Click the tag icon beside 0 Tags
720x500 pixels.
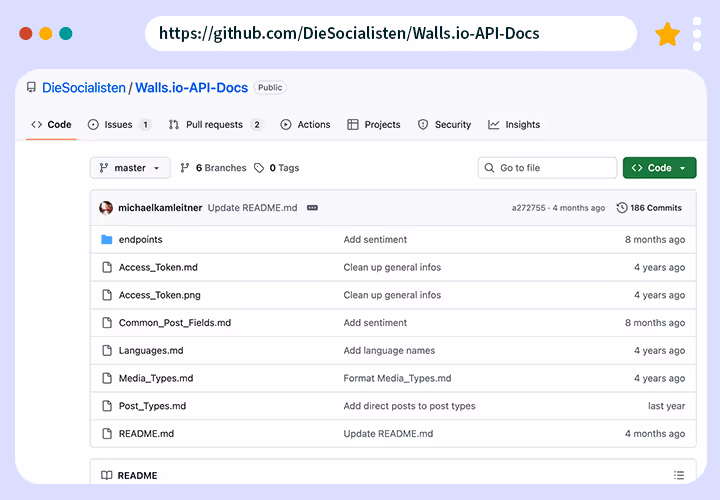[259, 168]
